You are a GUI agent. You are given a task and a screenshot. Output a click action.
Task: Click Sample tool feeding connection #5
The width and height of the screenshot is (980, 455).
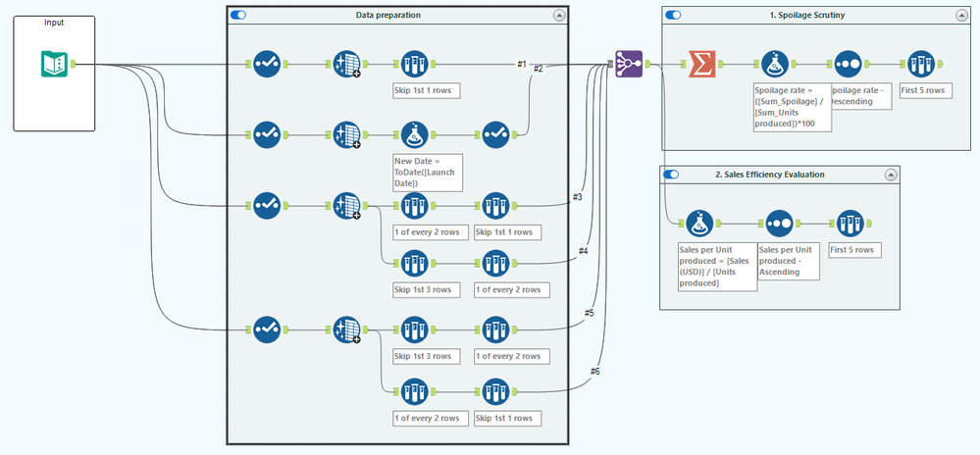[495, 329]
